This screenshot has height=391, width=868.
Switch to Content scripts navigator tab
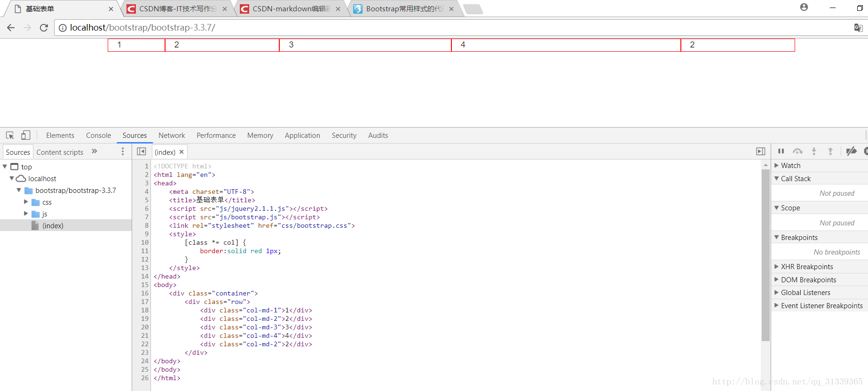tap(60, 152)
